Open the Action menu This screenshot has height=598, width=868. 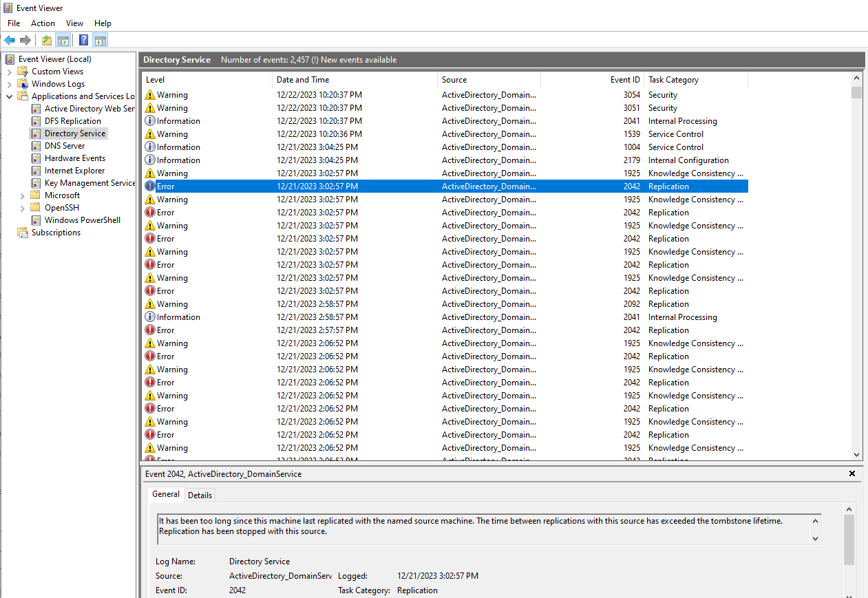click(43, 23)
